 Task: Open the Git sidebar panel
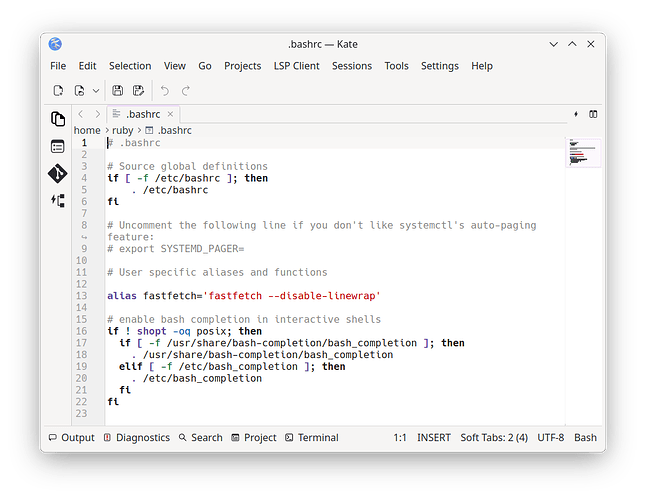[58, 173]
